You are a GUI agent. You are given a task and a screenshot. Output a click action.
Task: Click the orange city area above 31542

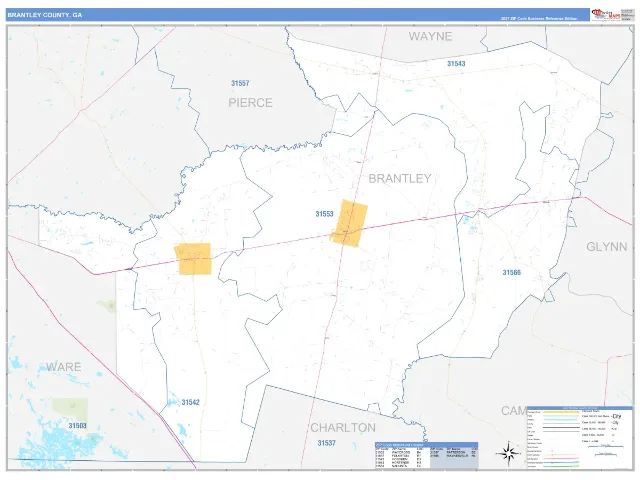[193, 259]
